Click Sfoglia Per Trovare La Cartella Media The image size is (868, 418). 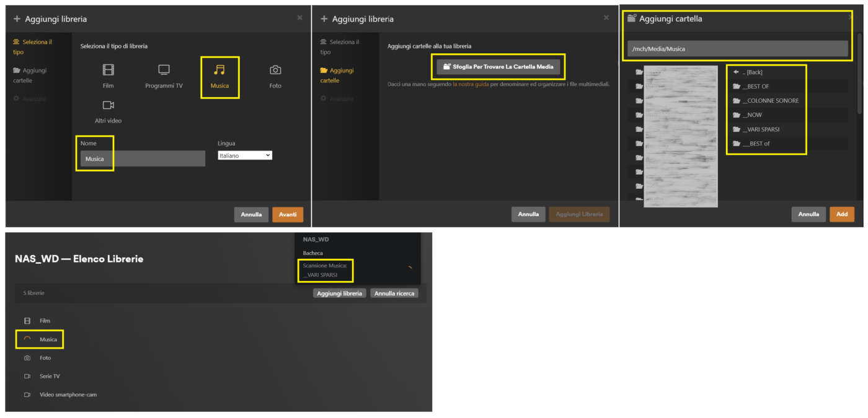click(498, 66)
